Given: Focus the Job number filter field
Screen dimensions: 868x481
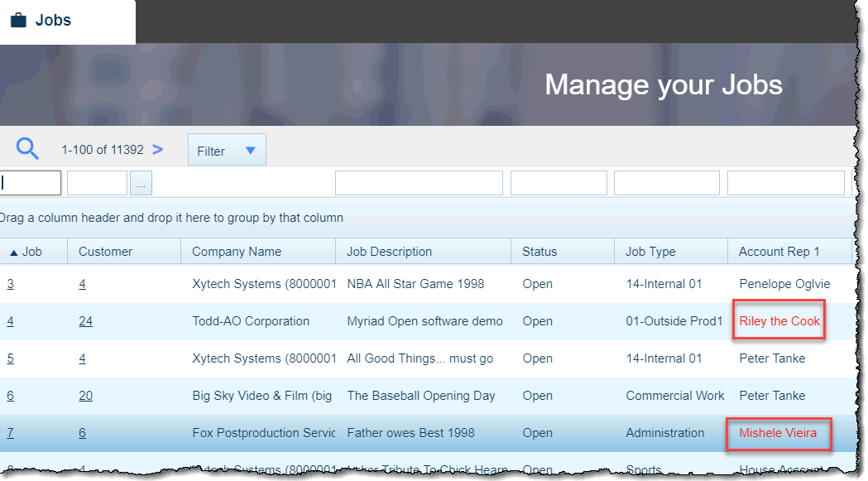Looking at the screenshot, I should (x=31, y=183).
